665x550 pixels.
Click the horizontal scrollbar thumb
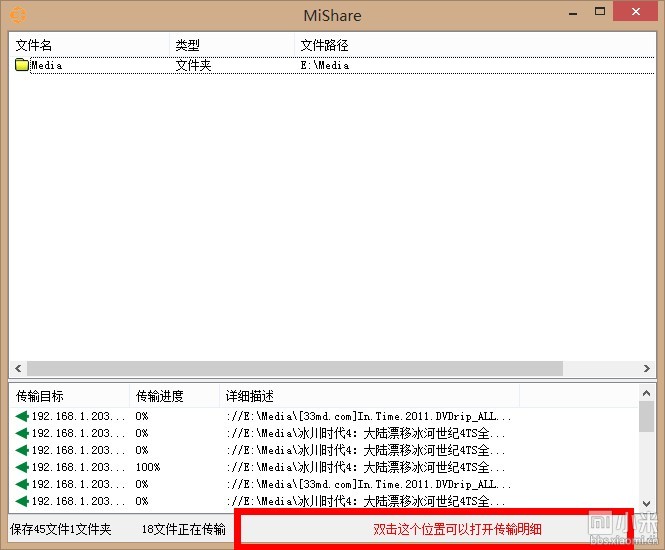coord(295,368)
